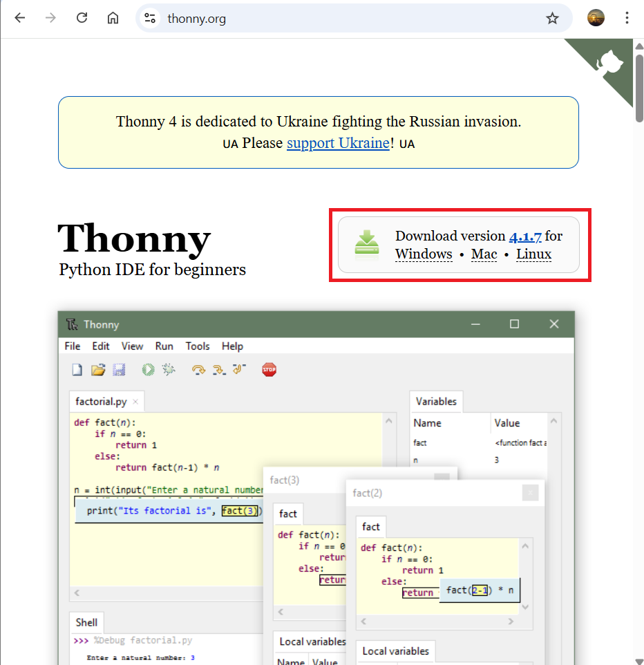Open the support Ukraine link

tap(337, 143)
